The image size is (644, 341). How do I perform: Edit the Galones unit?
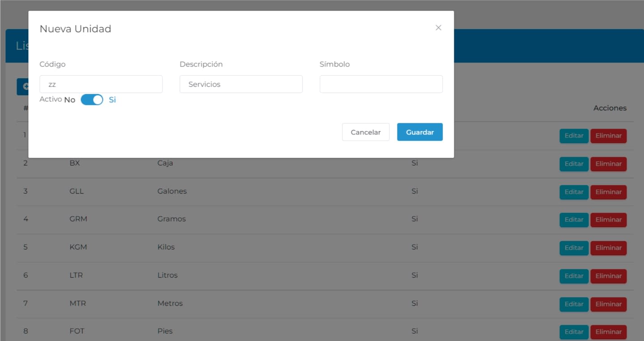coord(573,192)
